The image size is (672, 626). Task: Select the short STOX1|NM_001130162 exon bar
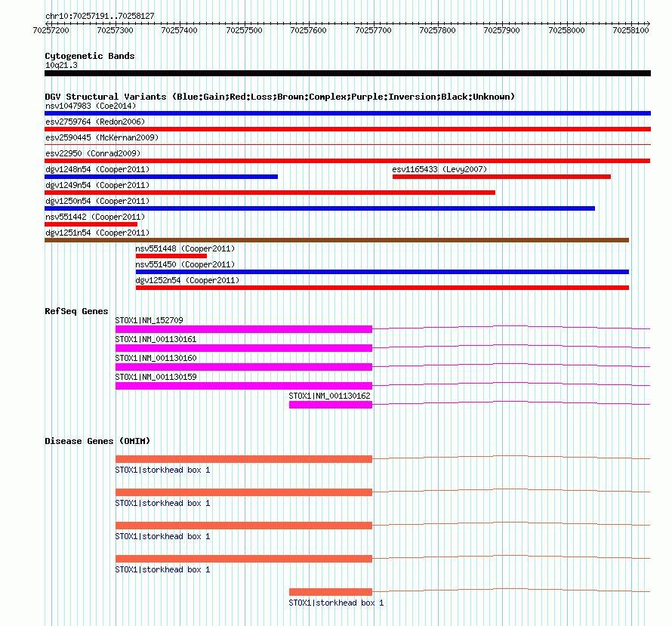331,405
